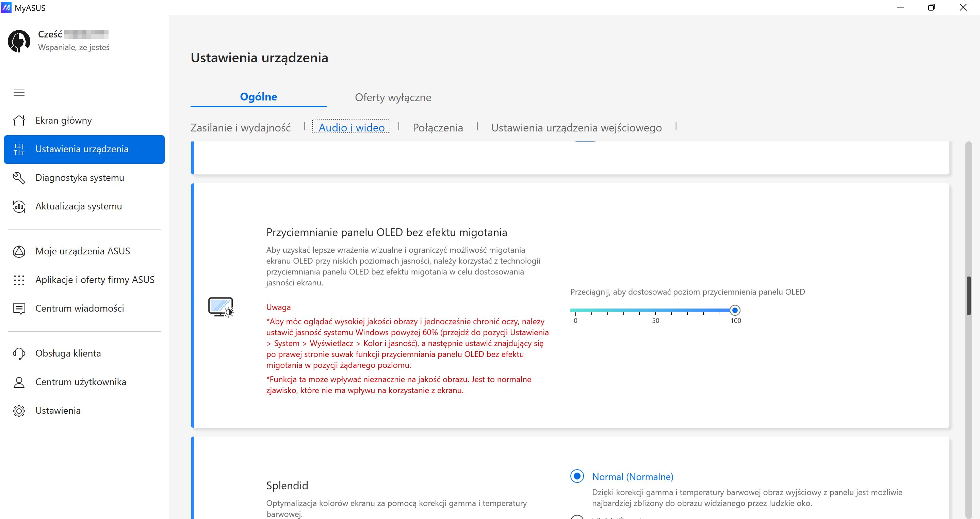
Task: Open Ekran główny menu item
Action: [84, 121]
